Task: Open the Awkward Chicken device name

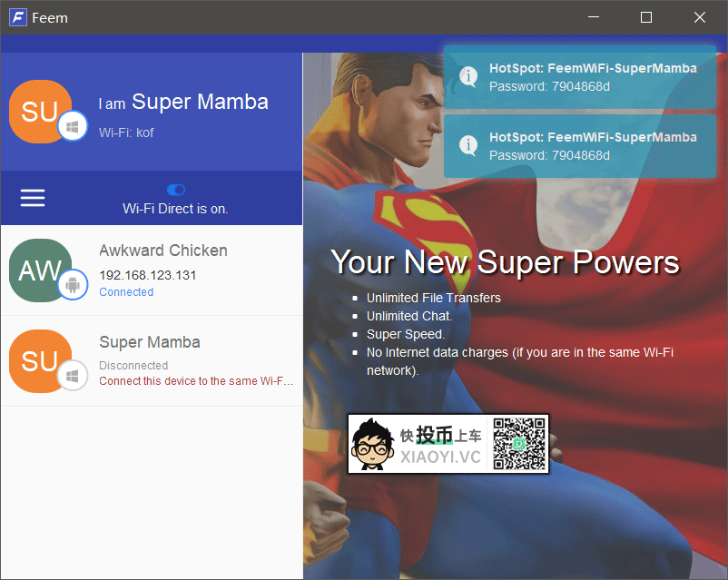Action: tap(163, 251)
